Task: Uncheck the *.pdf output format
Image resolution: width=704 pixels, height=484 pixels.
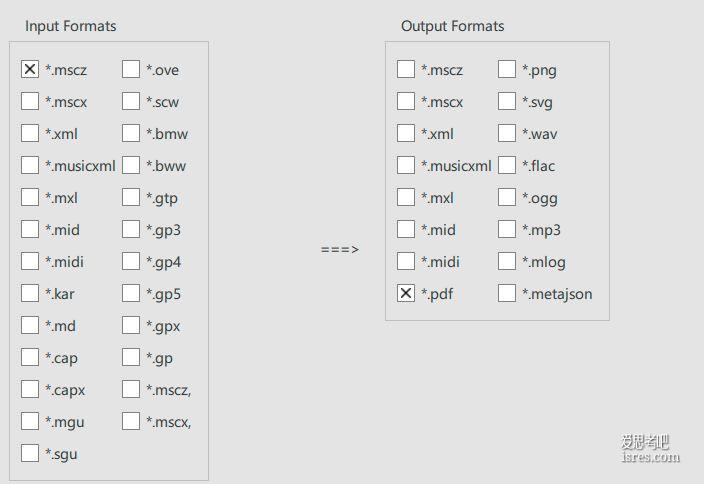Action: (405, 293)
